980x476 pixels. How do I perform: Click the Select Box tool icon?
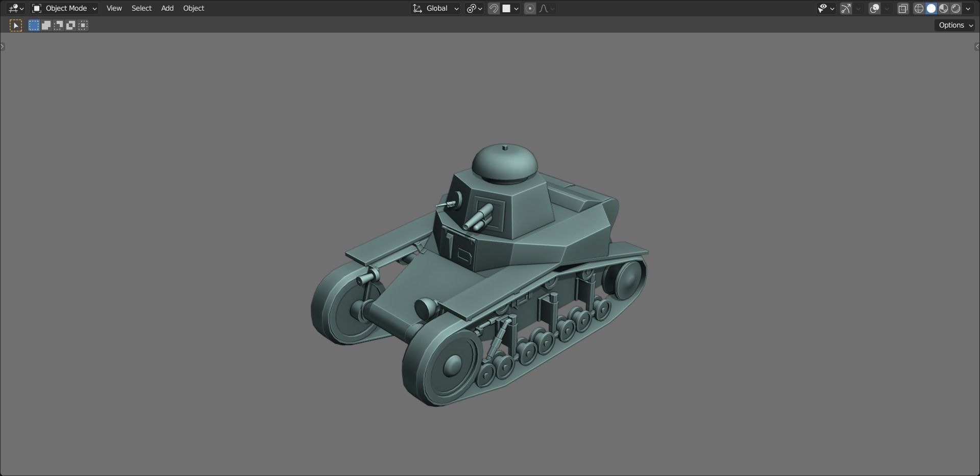(x=16, y=26)
